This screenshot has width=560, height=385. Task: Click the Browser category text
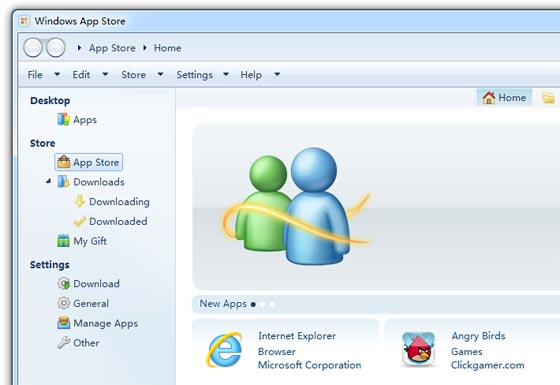click(277, 351)
